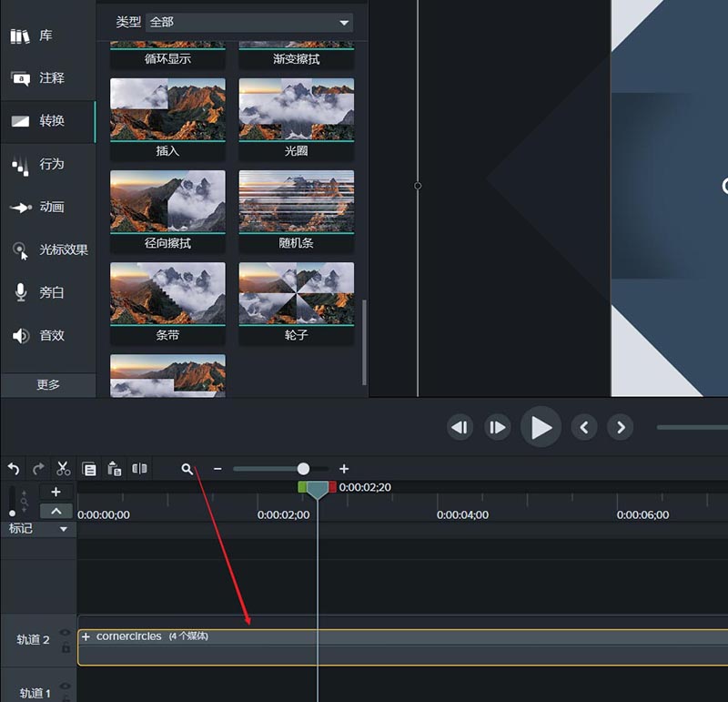Click the Paste icon in timeline toolbar
The width and height of the screenshot is (728, 702).
coord(114,469)
